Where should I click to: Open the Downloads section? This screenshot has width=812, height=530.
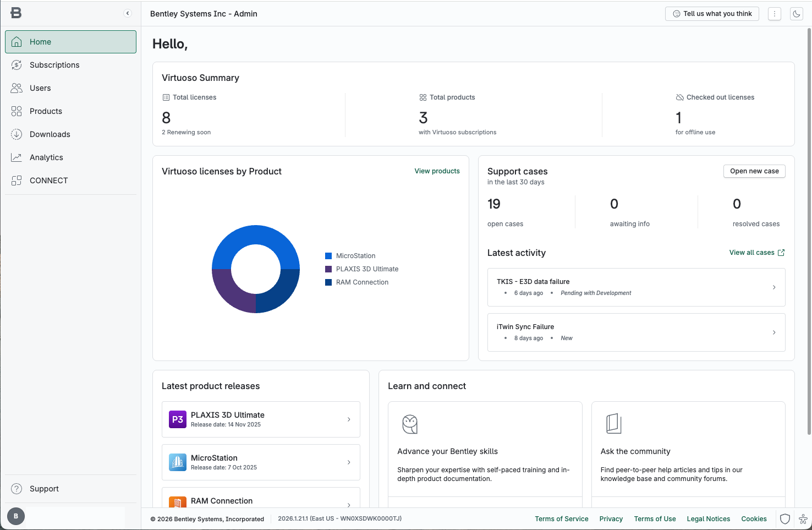click(70, 134)
